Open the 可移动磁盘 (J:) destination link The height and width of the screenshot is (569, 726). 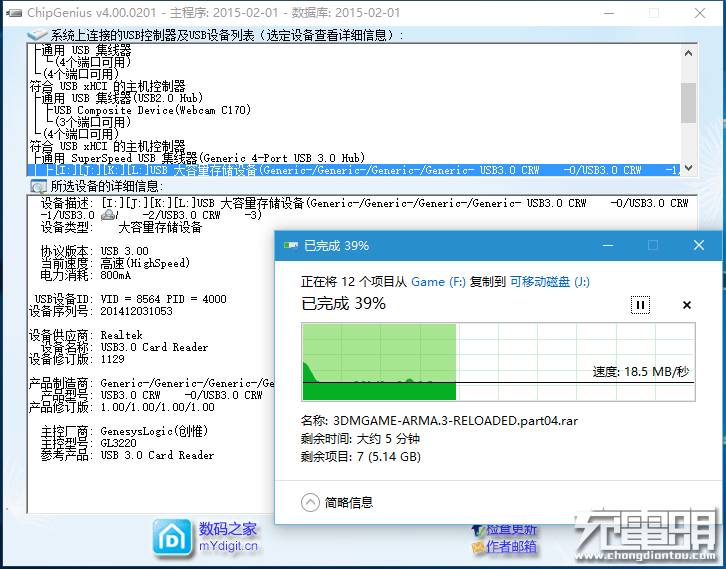pos(550,281)
